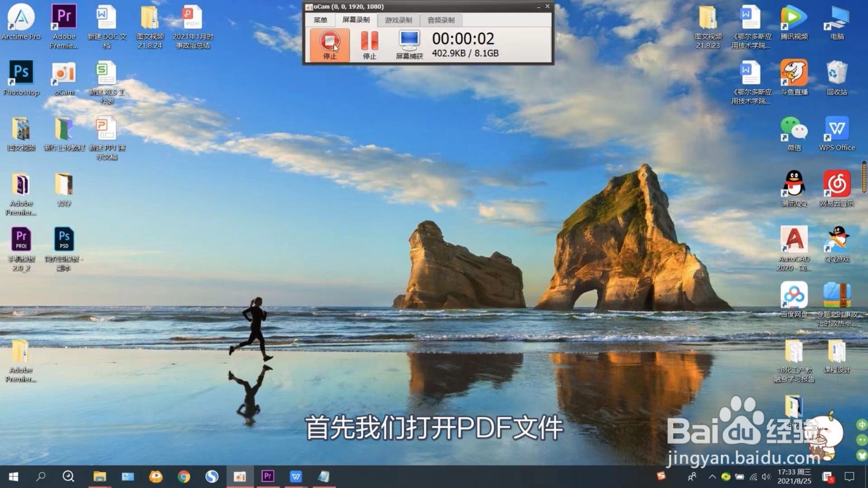Image resolution: width=868 pixels, height=488 pixels.
Task: Click the Sogou input method tray icon
Action: coord(661,476)
